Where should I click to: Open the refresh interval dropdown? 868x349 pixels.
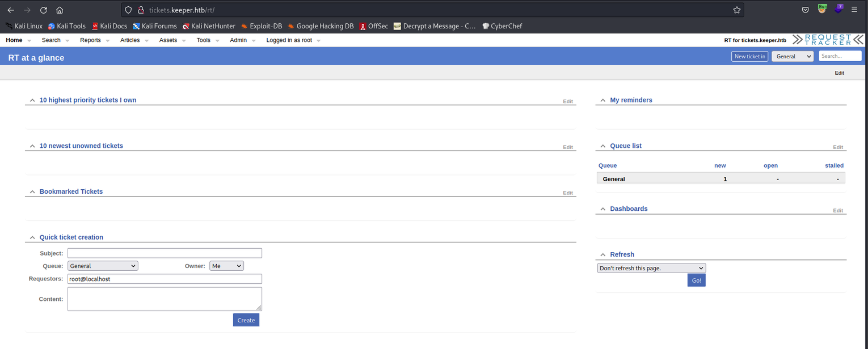click(x=651, y=268)
